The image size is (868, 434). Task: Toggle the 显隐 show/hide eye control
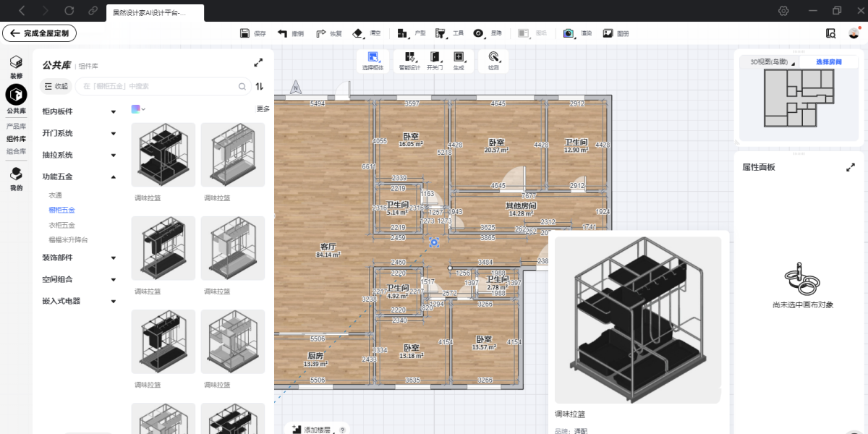pyautogui.click(x=478, y=33)
